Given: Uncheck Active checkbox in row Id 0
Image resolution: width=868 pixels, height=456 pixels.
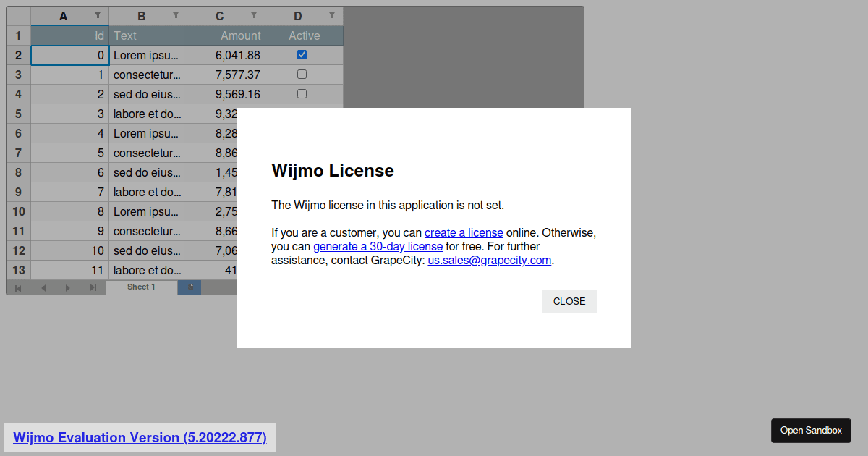Looking at the screenshot, I should tap(302, 55).
